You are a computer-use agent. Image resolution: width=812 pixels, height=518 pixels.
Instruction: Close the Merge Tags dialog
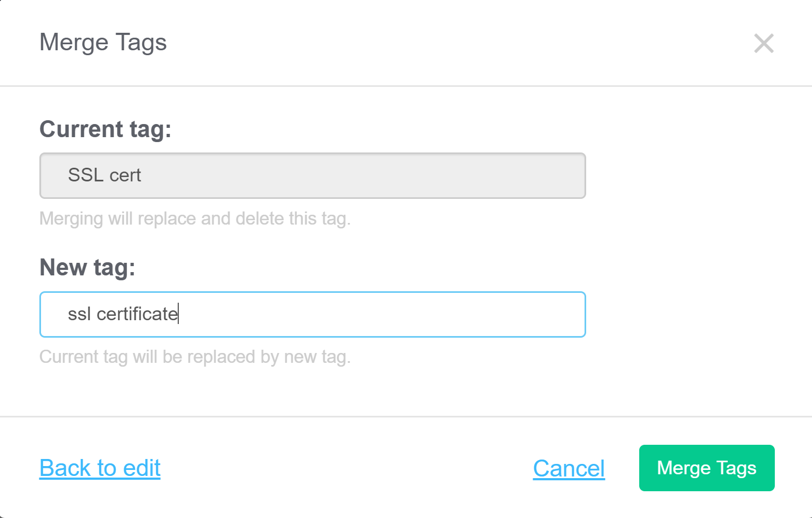point(763,43)
